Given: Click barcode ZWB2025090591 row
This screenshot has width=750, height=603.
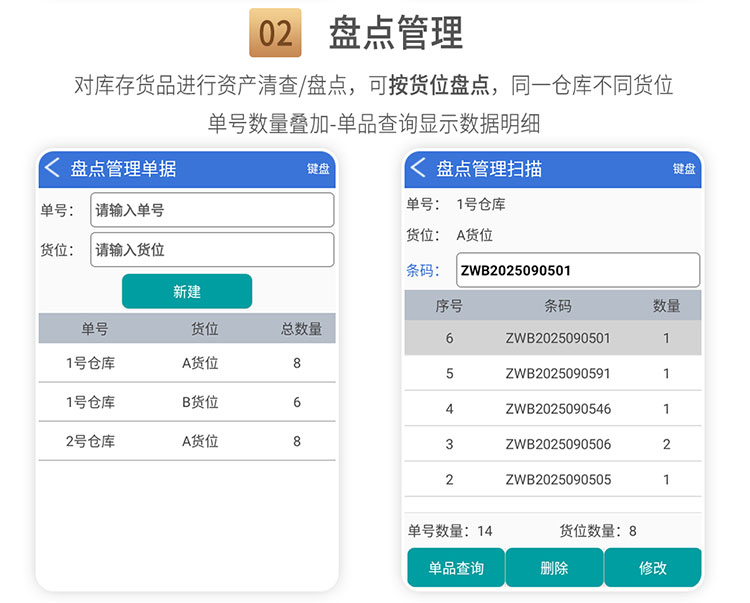Looking at the screenshot, I should coord(553,373).
